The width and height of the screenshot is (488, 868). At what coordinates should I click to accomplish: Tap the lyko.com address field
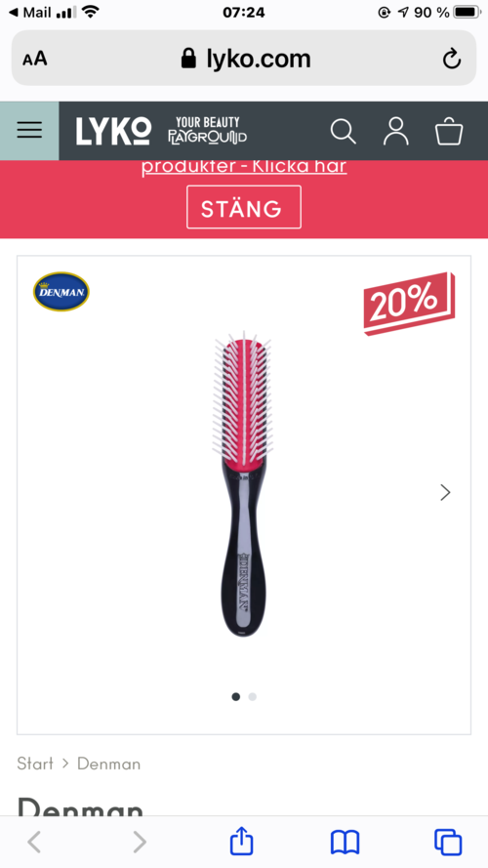[244, 59]
